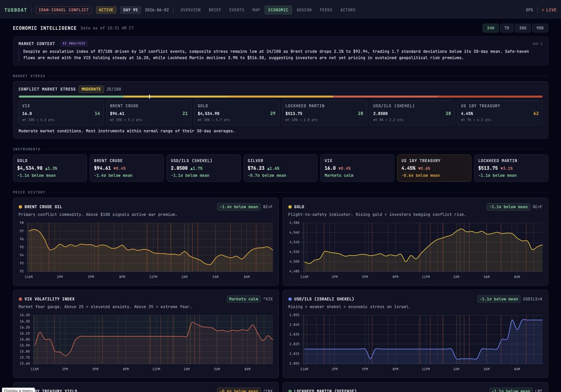
Task: Open the OPS link
Action: [x=529, y=10]
